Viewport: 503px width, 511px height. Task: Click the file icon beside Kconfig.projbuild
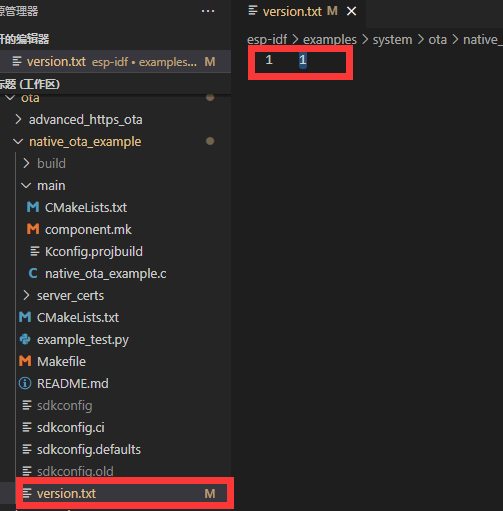click(x=35, y=251)
